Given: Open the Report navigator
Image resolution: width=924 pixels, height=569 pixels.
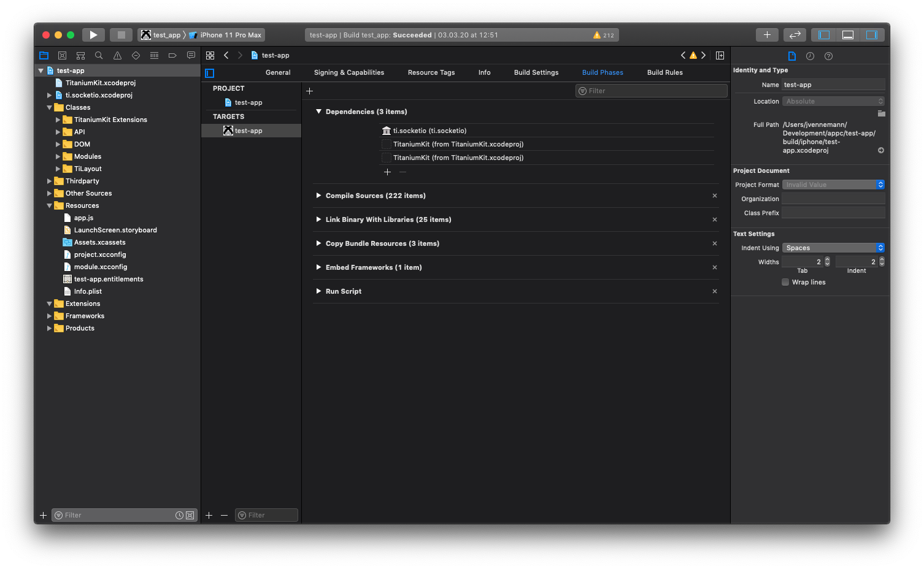Looking at the screenshot, I should (191, 55).
